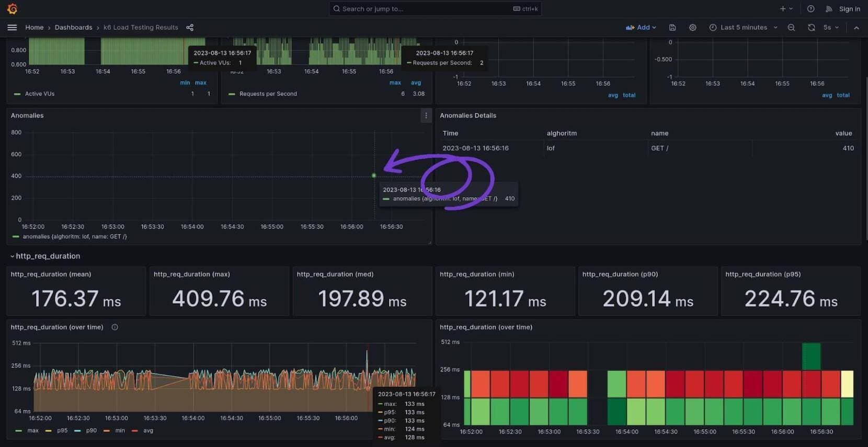This screenshot has height=447, width=868.
Task: Open the hamburger navigation menu
Action: (12, 27)
